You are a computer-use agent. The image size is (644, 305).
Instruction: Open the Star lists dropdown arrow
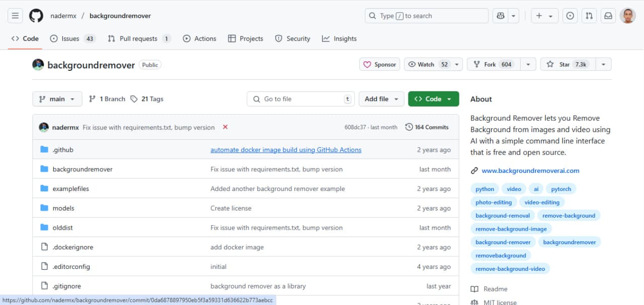[x=604, y=64]
